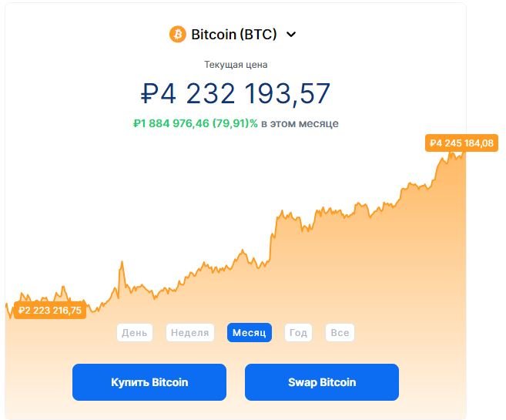Switch the chart to Неделя
Viewport: 506px width, 420px height.
(189, 332)
